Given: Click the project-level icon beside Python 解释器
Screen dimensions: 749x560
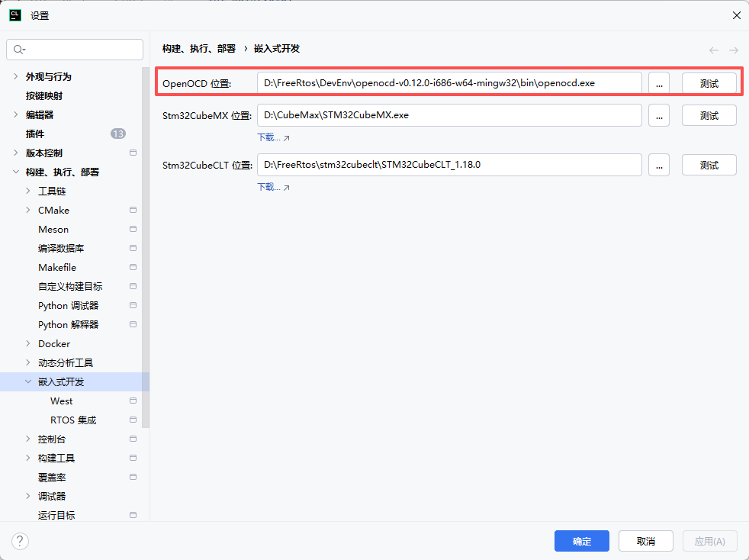Looking at the screenshot, I should pos(133,325).
